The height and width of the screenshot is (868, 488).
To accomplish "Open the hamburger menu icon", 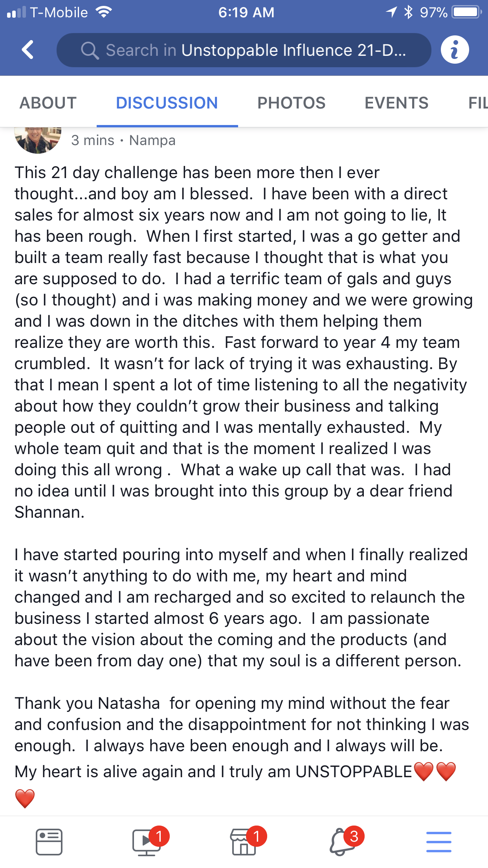I will tap(438, 842).
